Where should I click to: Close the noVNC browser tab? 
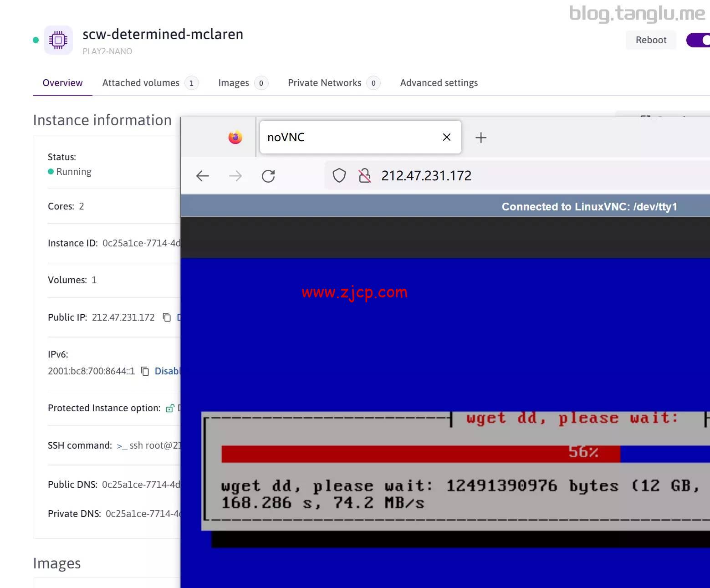coord(446,137)
